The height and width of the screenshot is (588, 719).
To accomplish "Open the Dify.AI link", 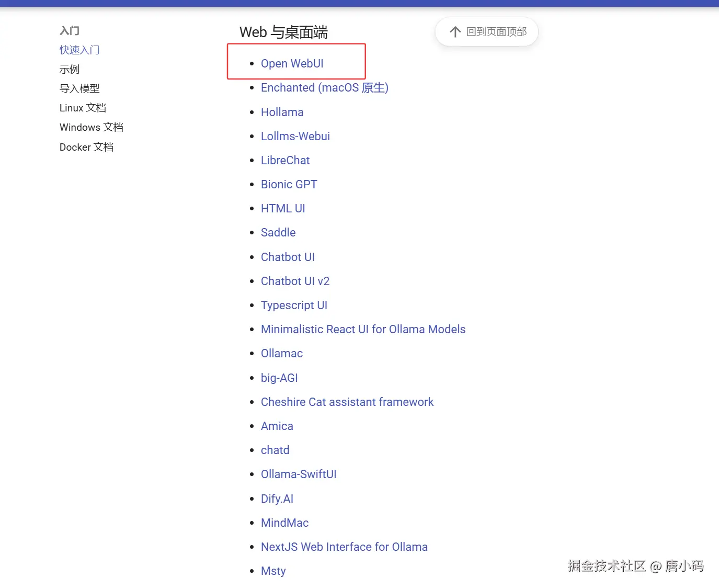I will click(277, 499).
